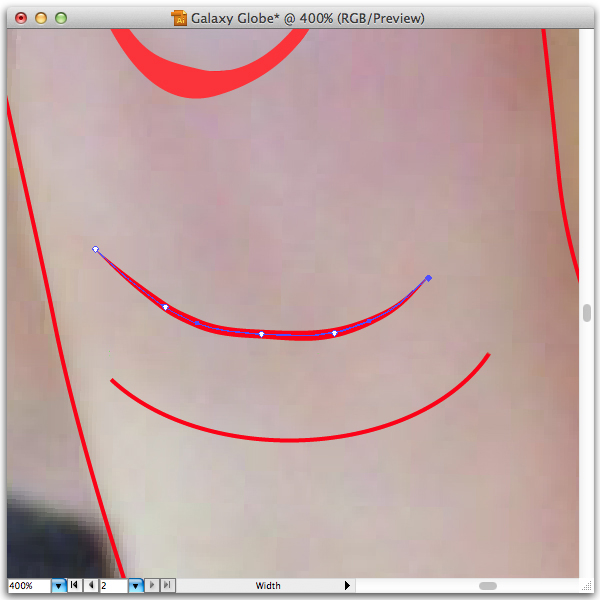Image resolution: width=600 pixels, height=600 pixels.
Task: Minimize the Galaxy Globe window
Action: coord(41,18)
